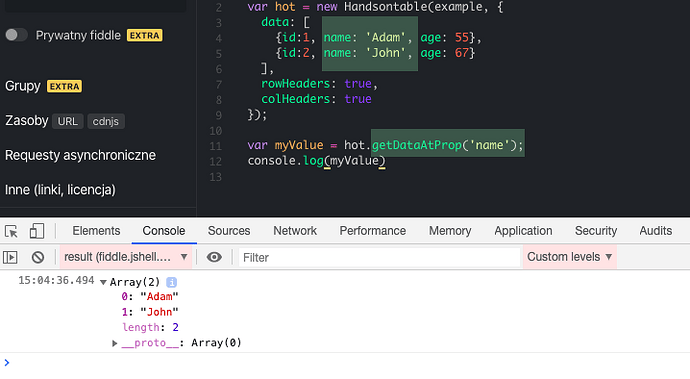Open the Security tab

(596, 231)
